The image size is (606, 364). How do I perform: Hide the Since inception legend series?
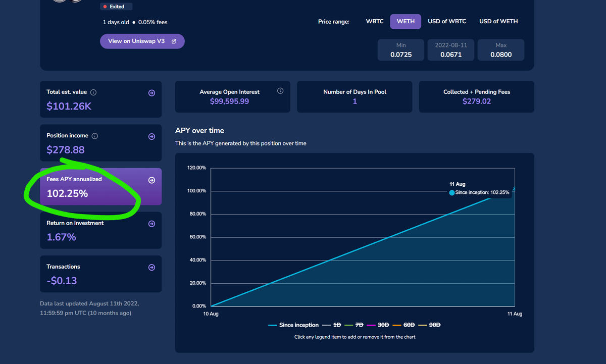click(x=294, y=325)
